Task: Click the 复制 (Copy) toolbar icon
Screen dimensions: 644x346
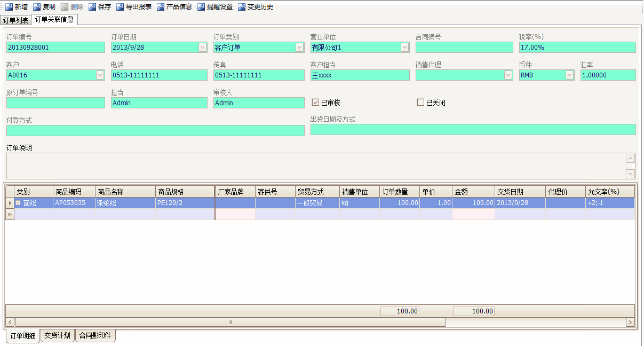Action: click(x=37, y=7)
